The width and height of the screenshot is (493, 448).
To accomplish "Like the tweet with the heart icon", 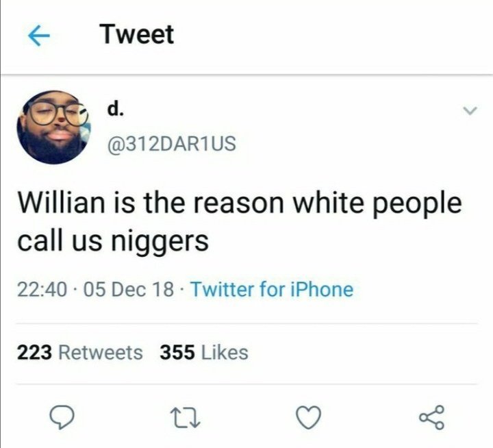I will click(x=309, y=417).
